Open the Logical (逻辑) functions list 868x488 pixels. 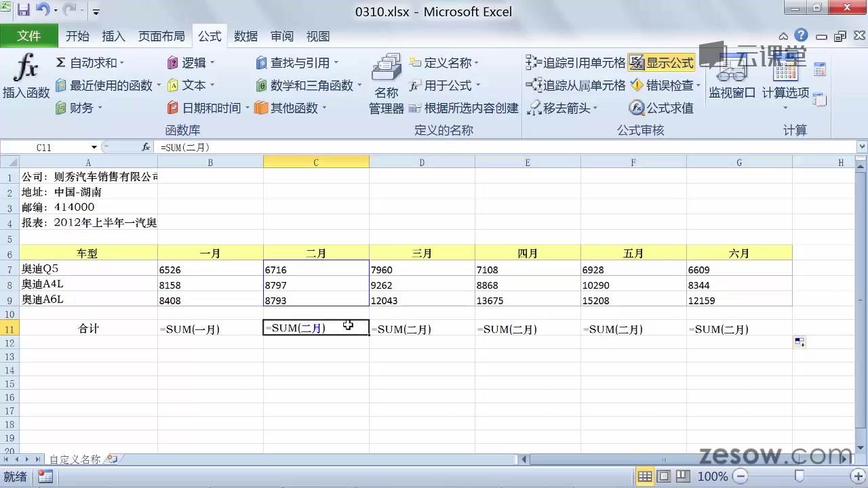tap(191, 63)
